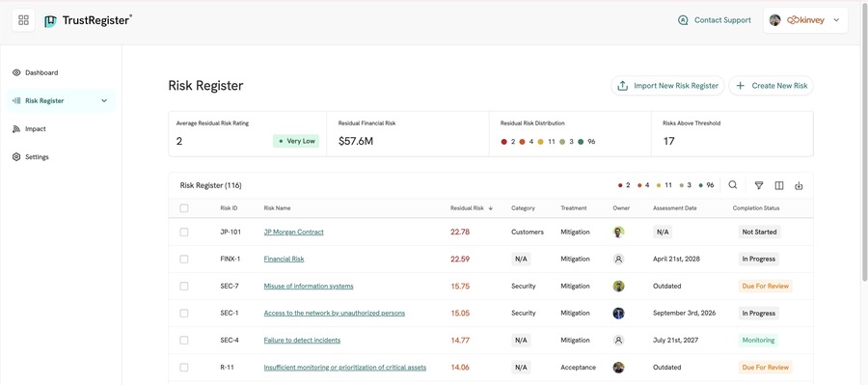
Task: Click the Settings hexagon gear icon
Action: click(x=16, y=157)
